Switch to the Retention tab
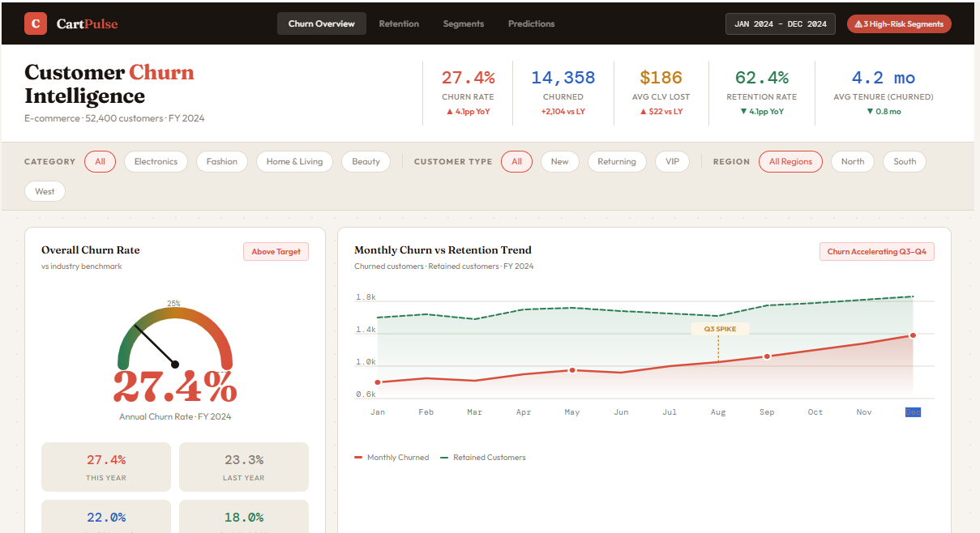 coord(399,23)
